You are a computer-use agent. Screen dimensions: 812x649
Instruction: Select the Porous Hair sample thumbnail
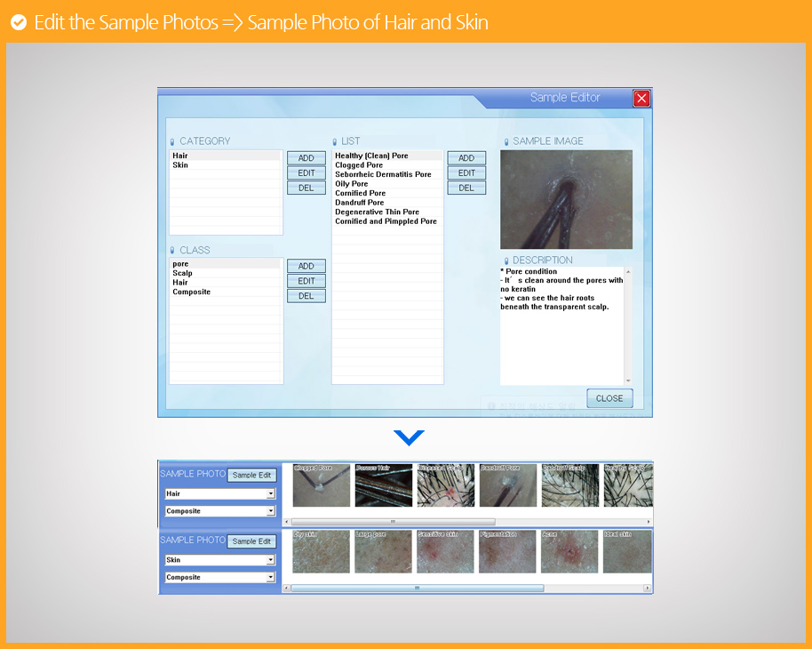pos(384,485)
